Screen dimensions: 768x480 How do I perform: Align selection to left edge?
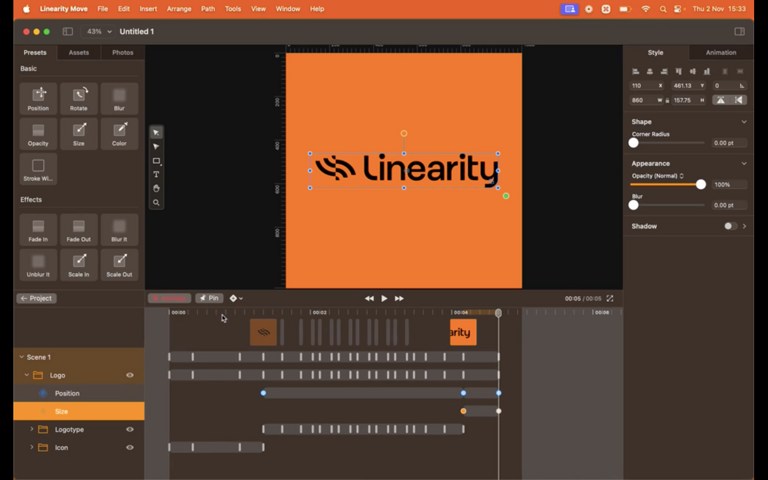[636, 72]
